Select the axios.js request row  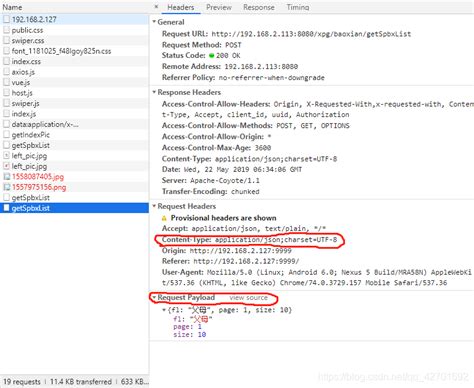(x=74, y=72)
